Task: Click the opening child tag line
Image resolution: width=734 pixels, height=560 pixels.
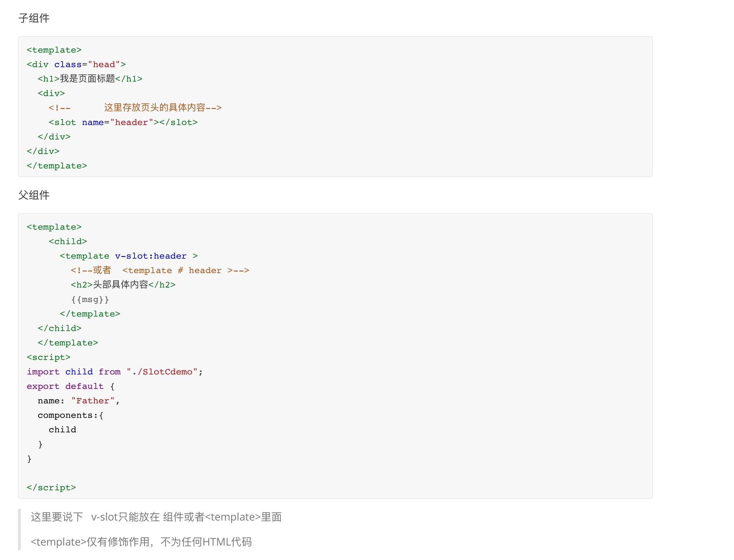Action: point(68,241)
